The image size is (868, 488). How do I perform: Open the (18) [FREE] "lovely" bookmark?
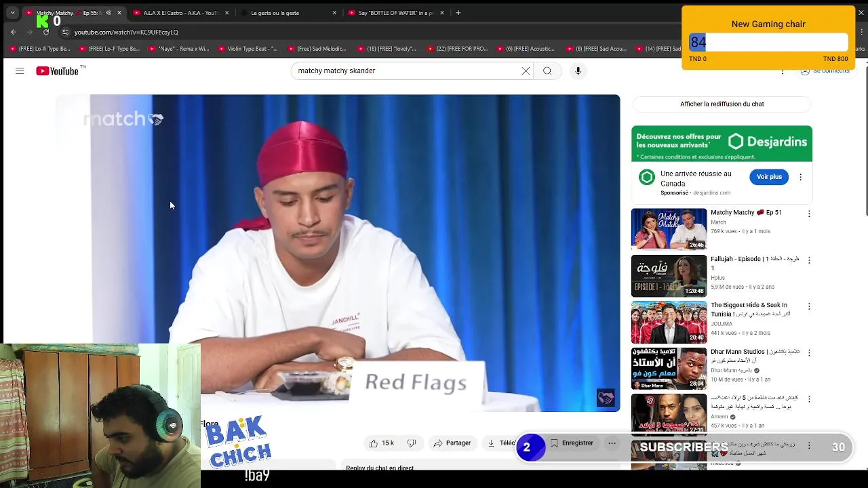point(387,49)
